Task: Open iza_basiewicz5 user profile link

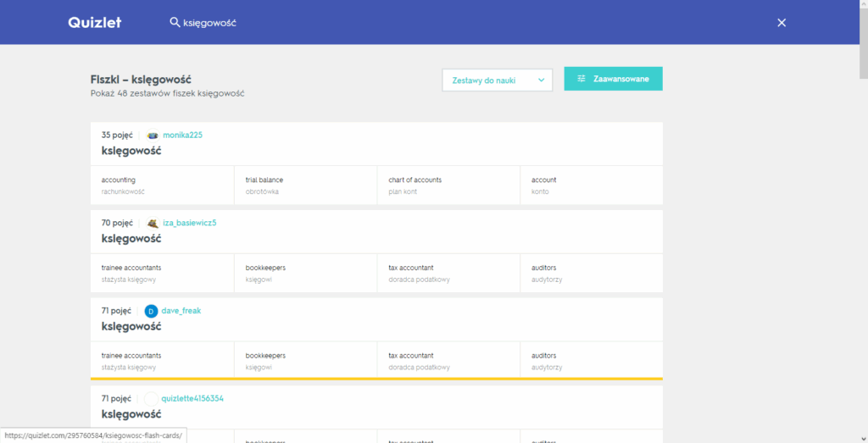Action: click(189, 224)
